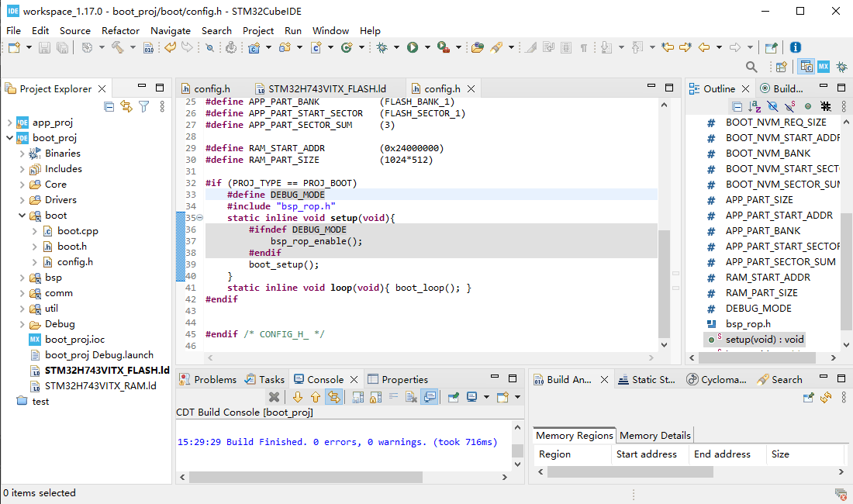
Task: Switch to the Problems tab
Action: point(209,379)
